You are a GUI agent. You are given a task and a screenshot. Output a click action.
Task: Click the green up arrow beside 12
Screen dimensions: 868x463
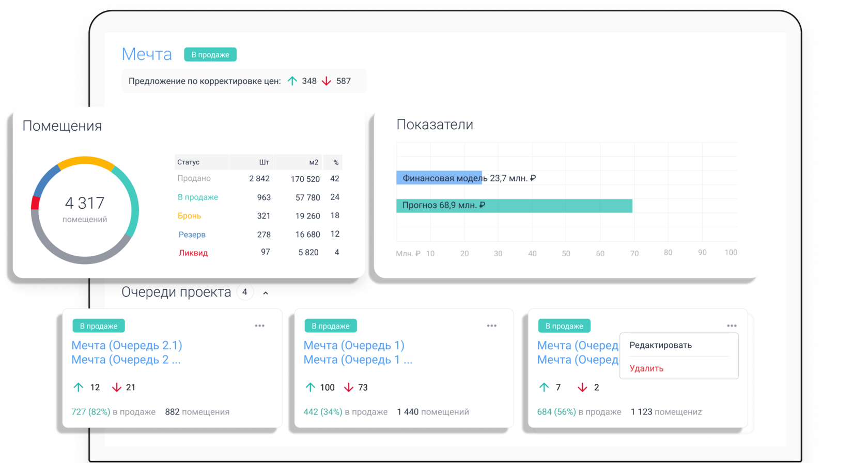click(x=79, y=387)
